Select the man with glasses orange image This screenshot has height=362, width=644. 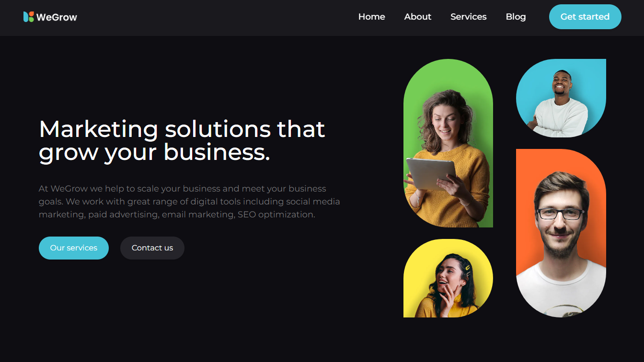561,233
